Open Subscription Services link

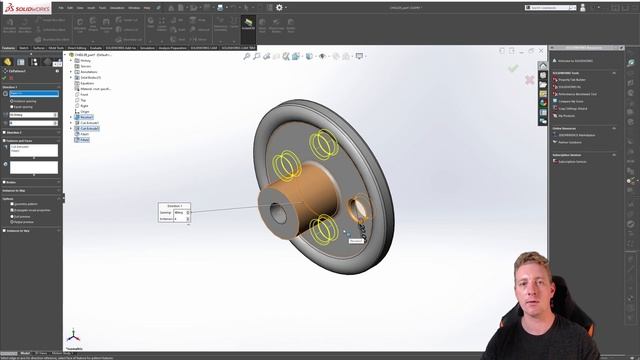tap(572, 162)
